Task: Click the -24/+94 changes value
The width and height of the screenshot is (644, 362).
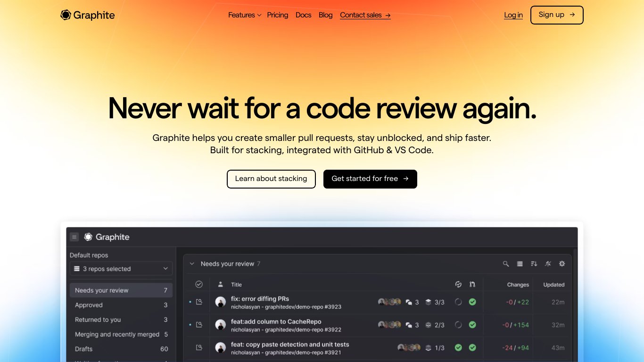Action: 516,348
